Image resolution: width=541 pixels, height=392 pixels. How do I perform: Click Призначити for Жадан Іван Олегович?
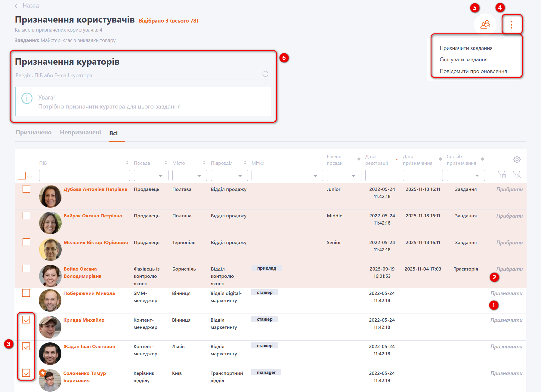click(506, 347)
